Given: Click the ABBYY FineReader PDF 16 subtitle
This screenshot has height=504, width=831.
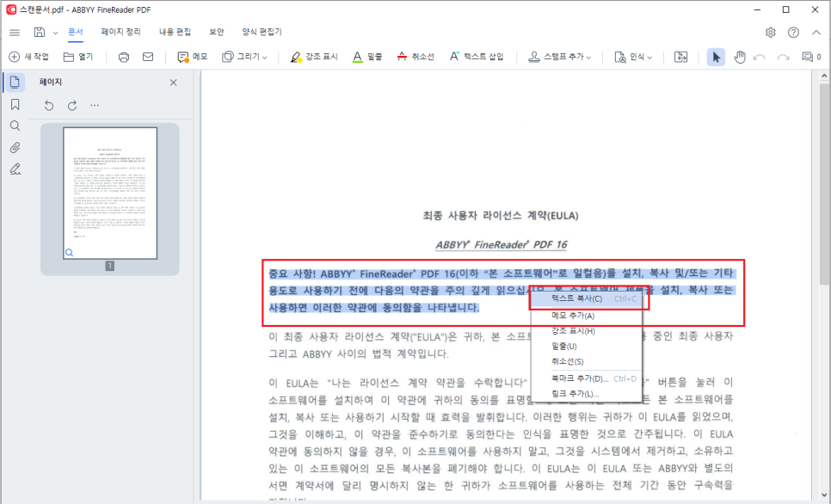Looking at the screenshot, I should click(x=501, y=245).
